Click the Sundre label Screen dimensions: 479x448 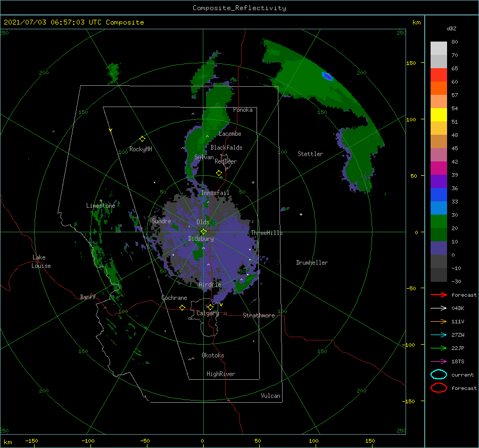point(161,221)
